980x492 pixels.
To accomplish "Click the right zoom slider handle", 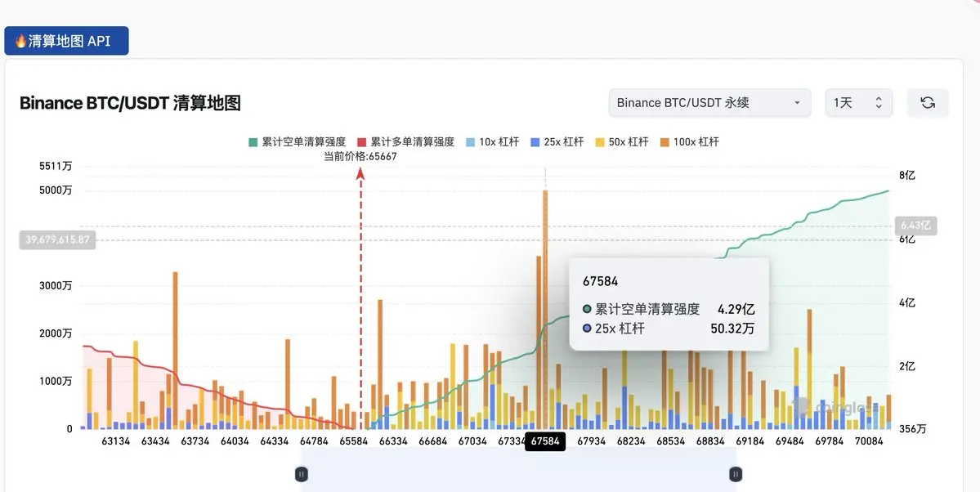I will pyautogui.click(x=736, y=475).
